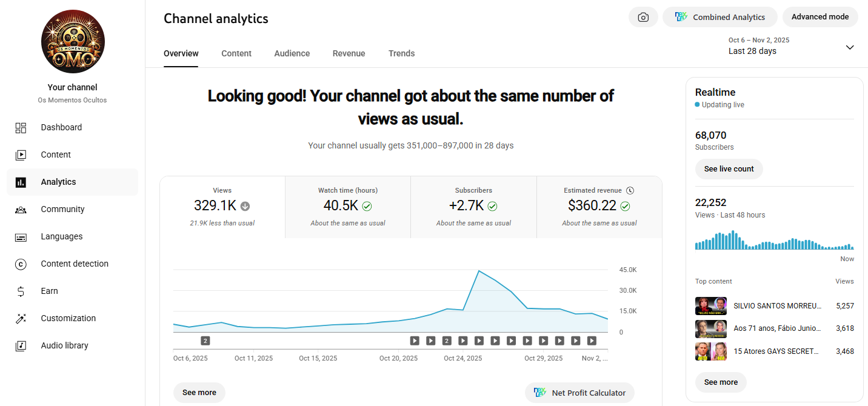
Task: Open the Revenue tab
Action: click(x=349, y=53)
